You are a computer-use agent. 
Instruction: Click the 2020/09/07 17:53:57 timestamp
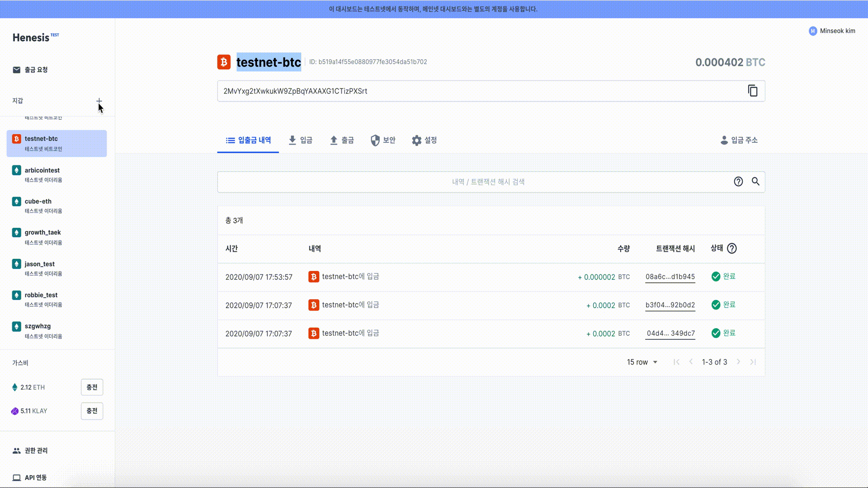click(x=259, y=277)
